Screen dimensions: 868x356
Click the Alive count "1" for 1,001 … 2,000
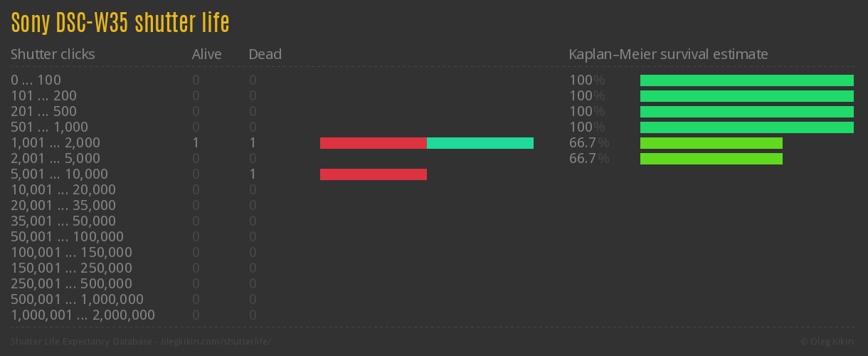click(x=196, y=143)
